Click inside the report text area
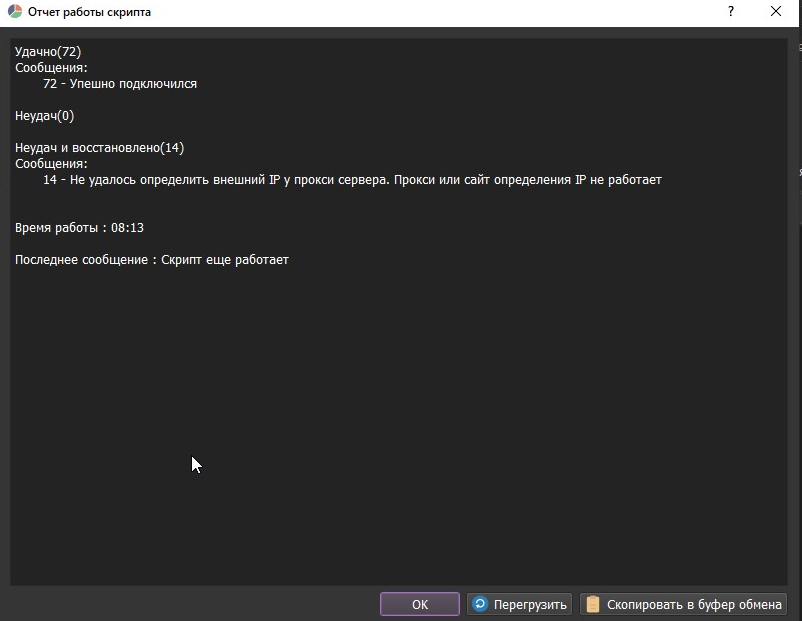 coord(400,400)
